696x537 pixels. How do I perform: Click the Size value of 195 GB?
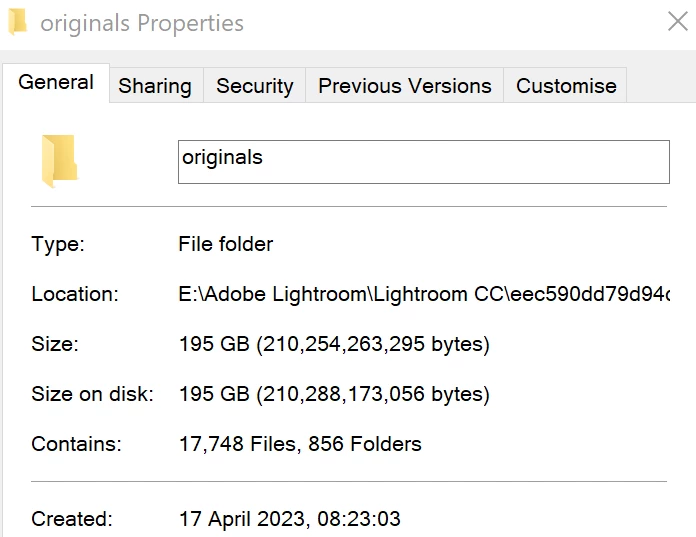(x=334, y=344)
